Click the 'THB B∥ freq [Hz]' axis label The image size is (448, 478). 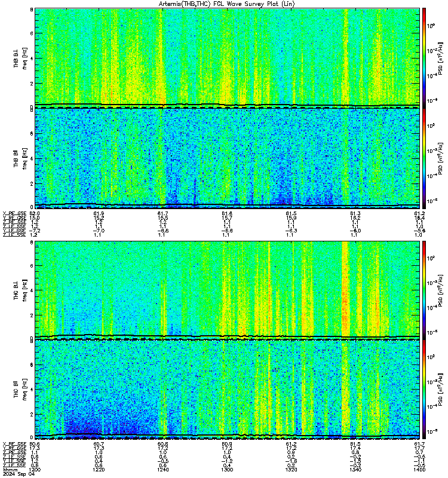(20, 158)
